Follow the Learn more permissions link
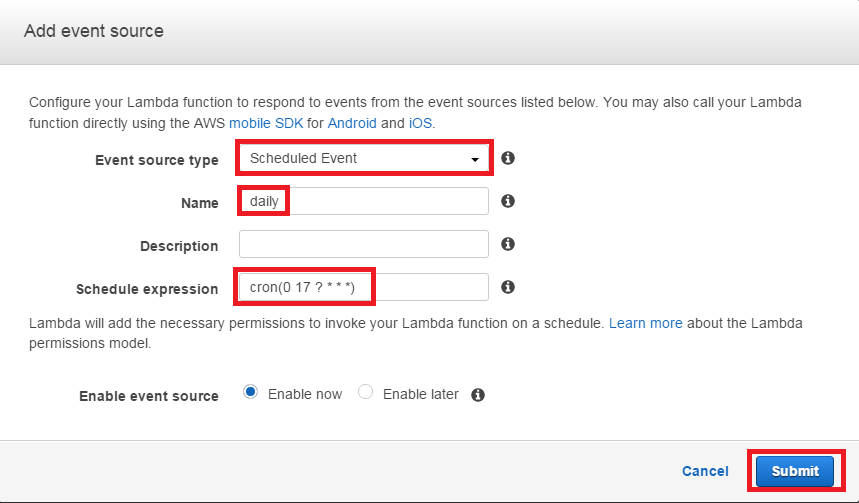The width and height of the screenshot is (859, 503). (x=645, y=323)
